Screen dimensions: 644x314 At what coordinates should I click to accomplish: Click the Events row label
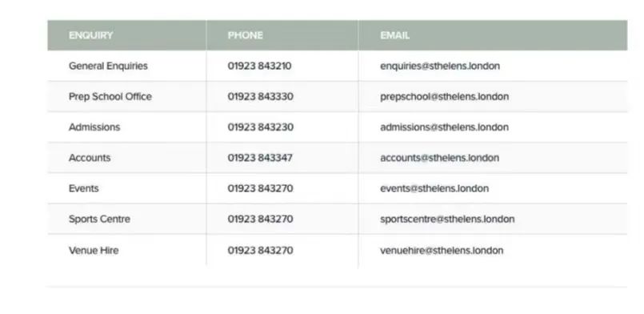84,189
